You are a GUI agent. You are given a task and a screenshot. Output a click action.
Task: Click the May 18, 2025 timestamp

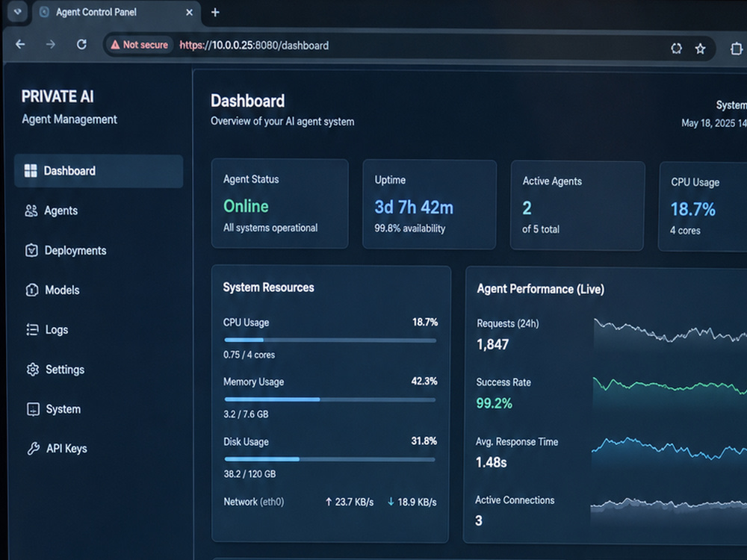(714, 123)
